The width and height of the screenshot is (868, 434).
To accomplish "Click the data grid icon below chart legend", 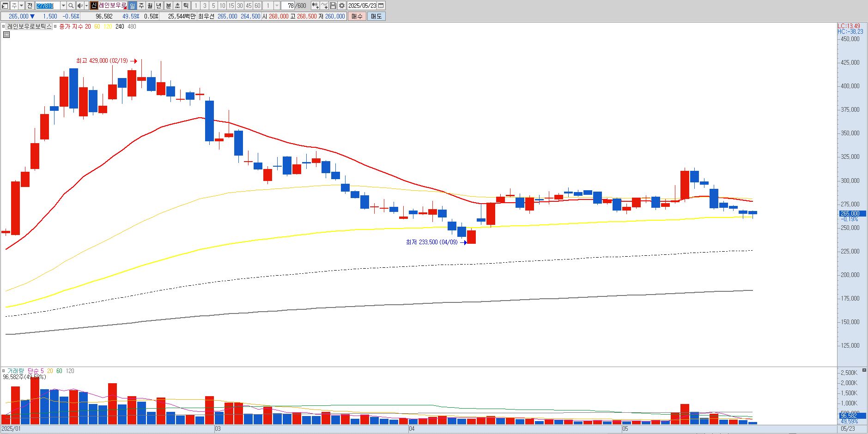I will pos(6,35).
